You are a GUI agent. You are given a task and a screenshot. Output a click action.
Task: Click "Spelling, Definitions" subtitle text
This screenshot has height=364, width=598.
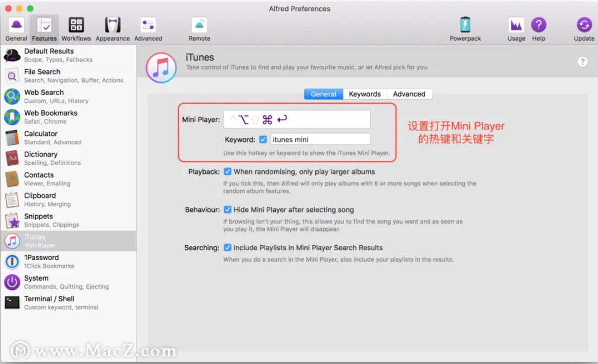[x=52, y=163]
